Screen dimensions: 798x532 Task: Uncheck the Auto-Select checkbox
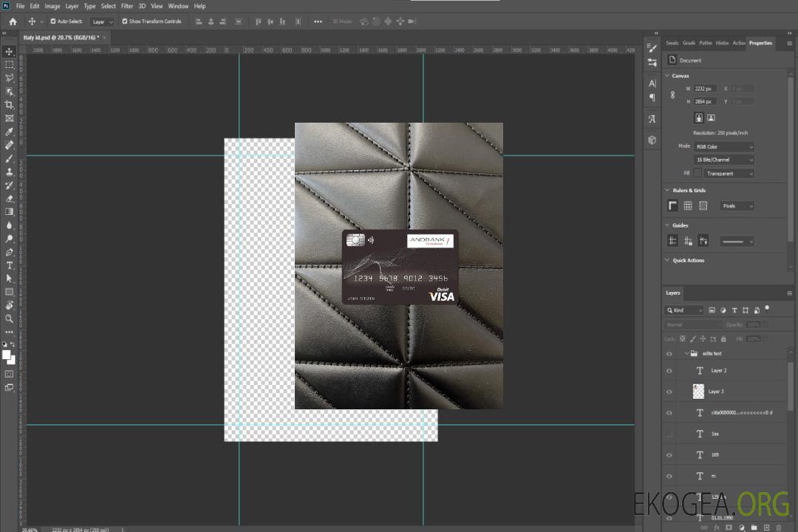(52, 21)
